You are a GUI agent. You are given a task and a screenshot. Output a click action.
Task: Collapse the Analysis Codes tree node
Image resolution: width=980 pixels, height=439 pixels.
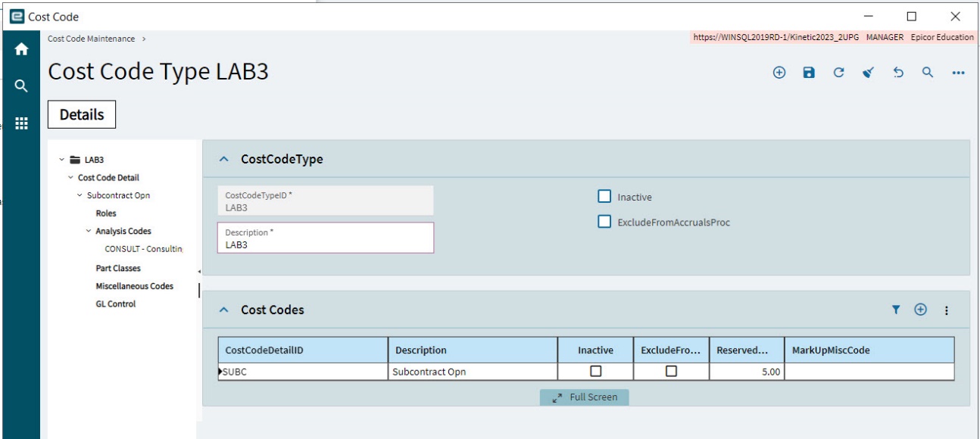pyautogui.click(x=89, y=232)
